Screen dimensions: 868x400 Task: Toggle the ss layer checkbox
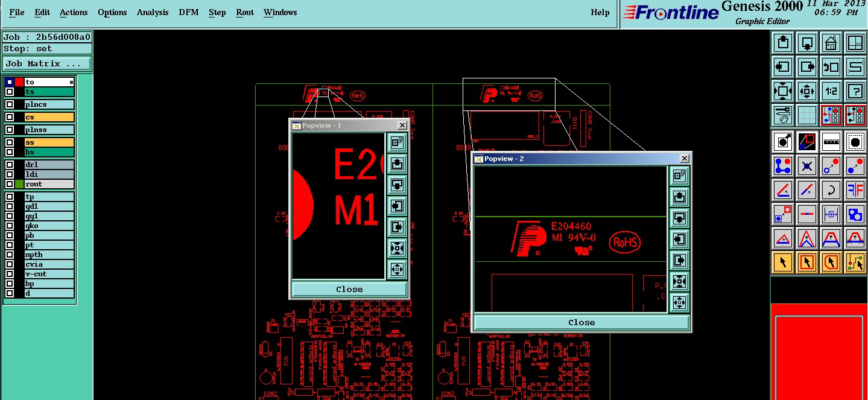tap(9, 142)
